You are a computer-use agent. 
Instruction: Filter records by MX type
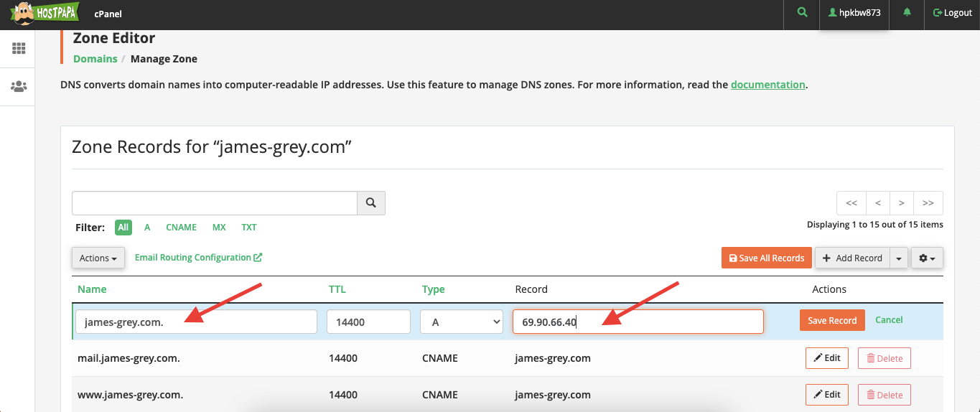pyautogui.click(x=219, y=228)
